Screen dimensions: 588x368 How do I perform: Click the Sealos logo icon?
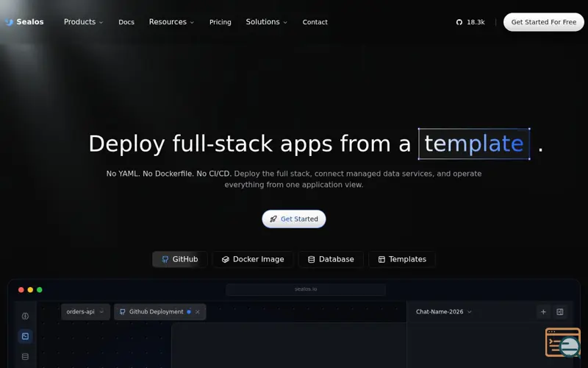[x=9, y=22]
